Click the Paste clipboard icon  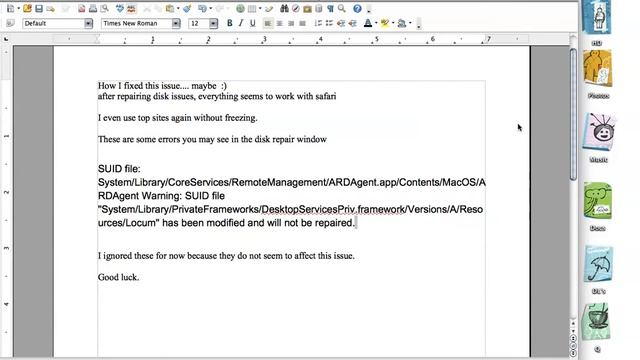[x=170, y=8]
